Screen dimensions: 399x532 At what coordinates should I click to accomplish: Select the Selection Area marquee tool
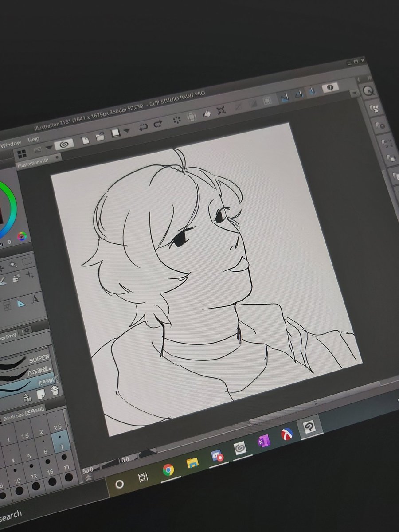[x=27, y=262]
